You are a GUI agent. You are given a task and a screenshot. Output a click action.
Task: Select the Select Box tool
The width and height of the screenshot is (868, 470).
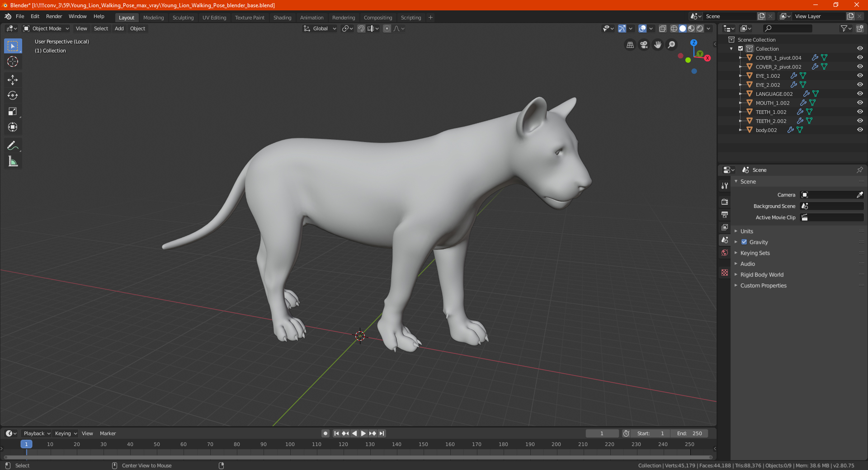click(13, 46)
